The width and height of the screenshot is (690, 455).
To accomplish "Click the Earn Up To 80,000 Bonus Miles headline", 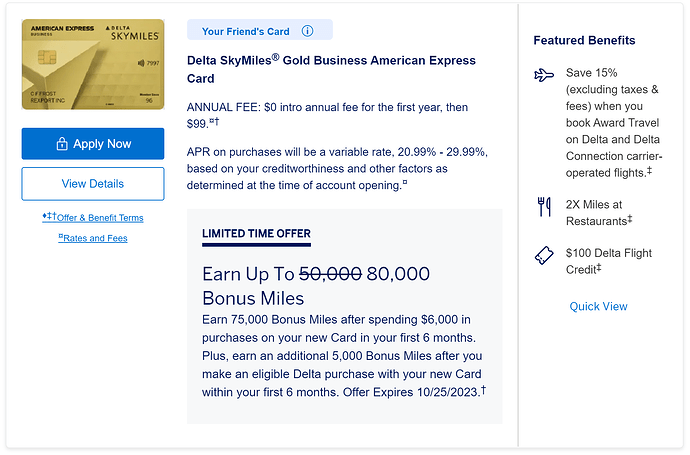I will [x=316, y=285].
